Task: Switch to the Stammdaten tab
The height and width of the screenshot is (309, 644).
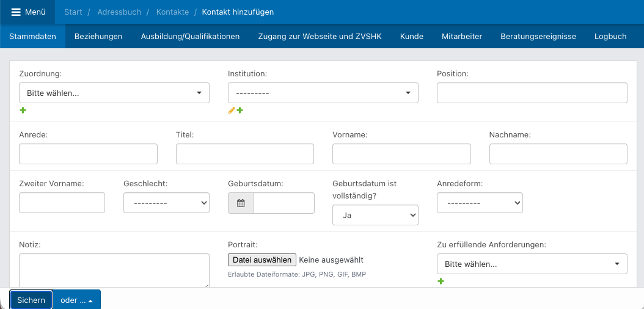Action: (32, 36)
